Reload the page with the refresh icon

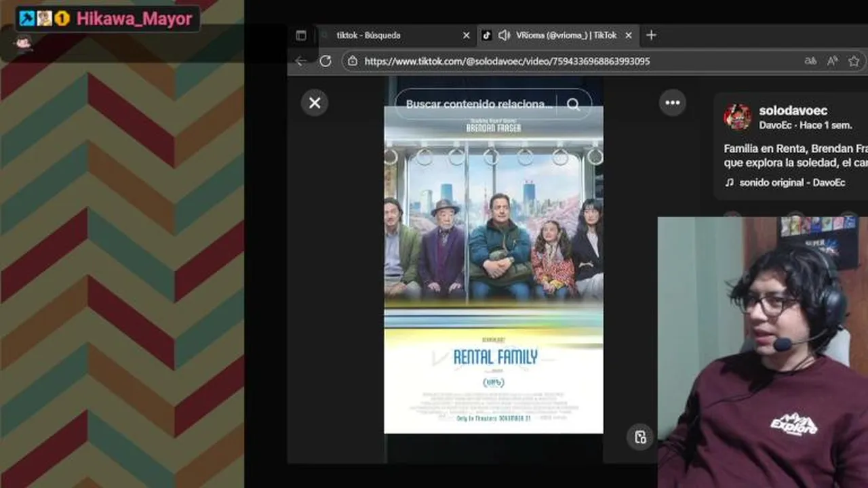pos(325,61)
